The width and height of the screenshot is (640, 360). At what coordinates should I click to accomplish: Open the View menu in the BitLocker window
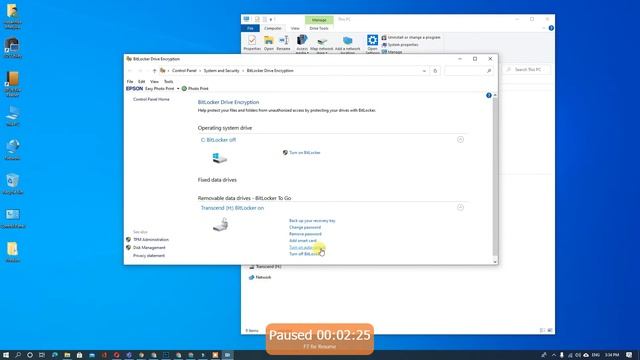[x=154, y=82]
